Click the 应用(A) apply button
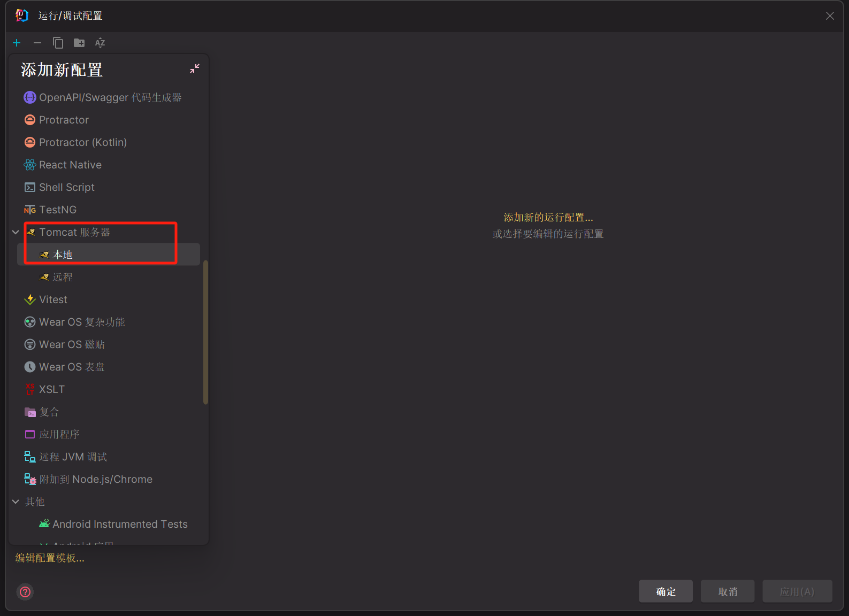The width and height of the screenshot is (849, 616). (x=797, y=591)
